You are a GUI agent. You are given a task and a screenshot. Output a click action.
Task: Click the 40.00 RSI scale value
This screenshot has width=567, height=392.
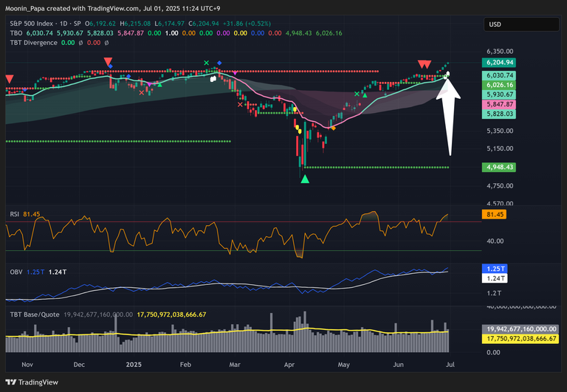(495, 241)
